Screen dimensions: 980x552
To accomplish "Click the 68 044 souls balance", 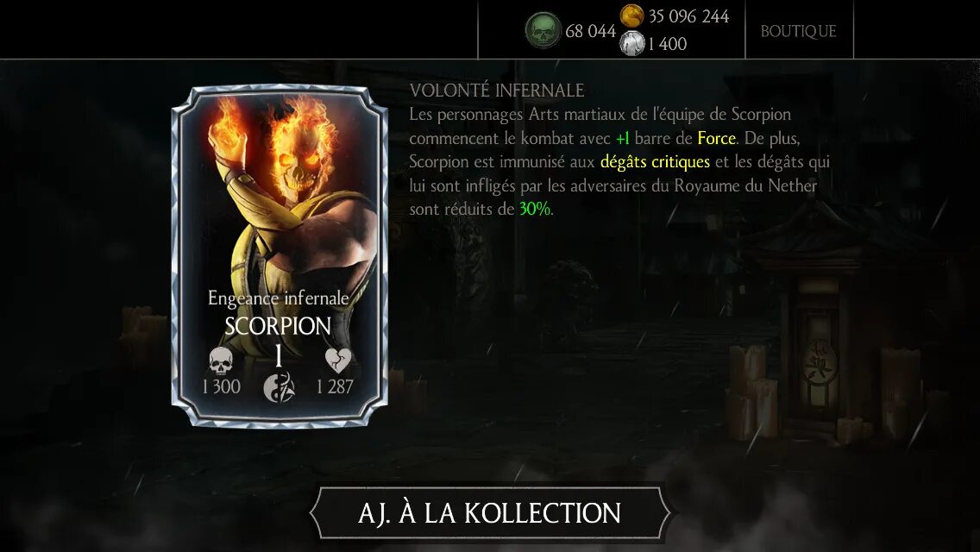I will tap(590, 31).
